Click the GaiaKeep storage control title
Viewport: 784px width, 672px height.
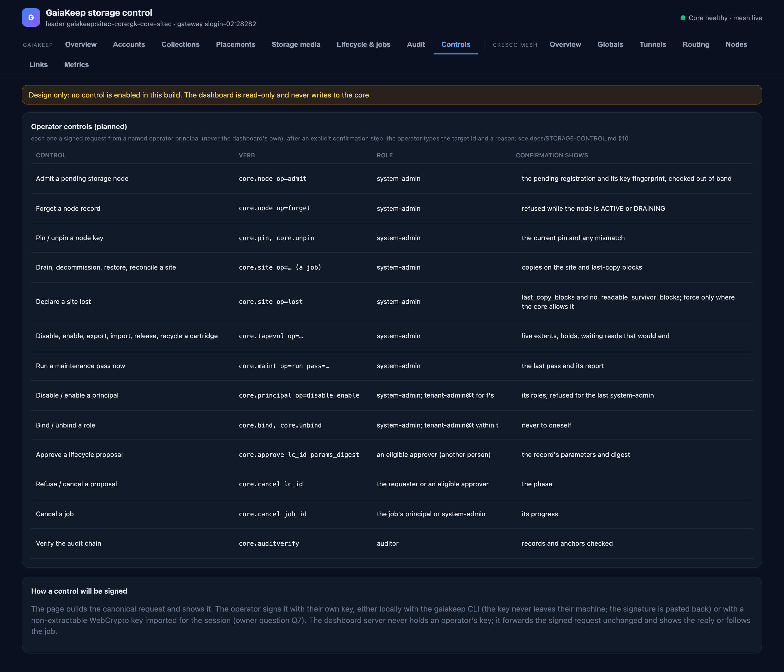click(x=99, y=13)
